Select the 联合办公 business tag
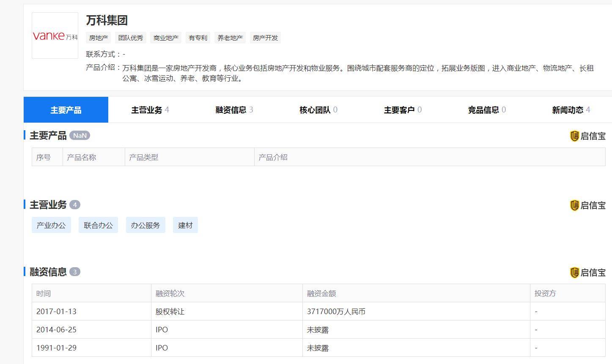 (x=98, y=225)
